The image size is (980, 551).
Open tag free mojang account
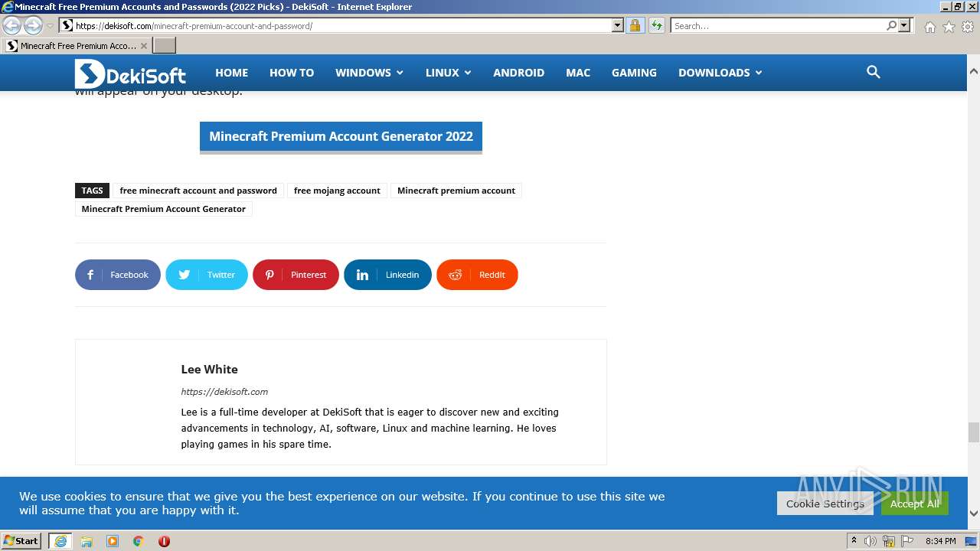pyautogui.click(x=337, y=191)
